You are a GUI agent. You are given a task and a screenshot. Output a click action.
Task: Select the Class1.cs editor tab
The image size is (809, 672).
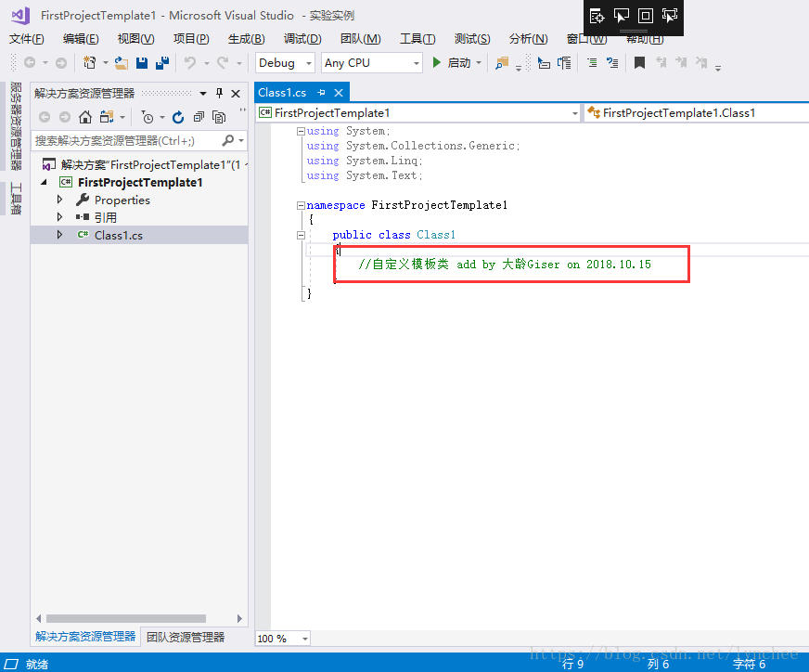282,93
